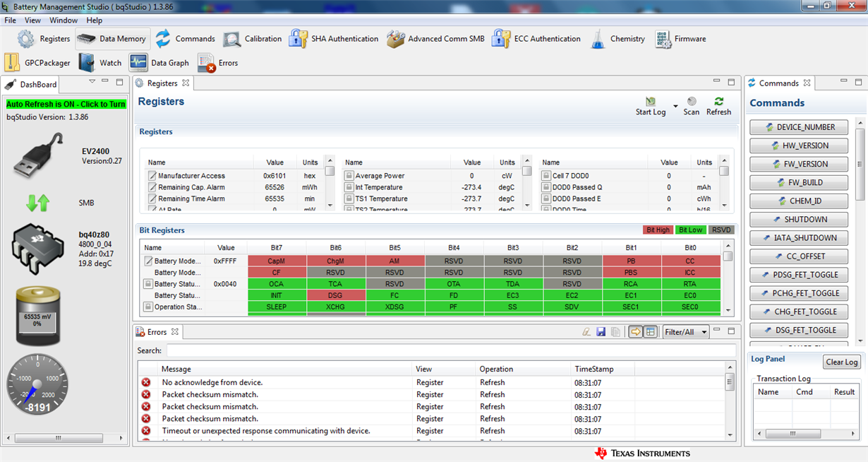Open Advanced Comm SMB
The height and width of the screenshot is (462, 868).
tap(435, 39)
